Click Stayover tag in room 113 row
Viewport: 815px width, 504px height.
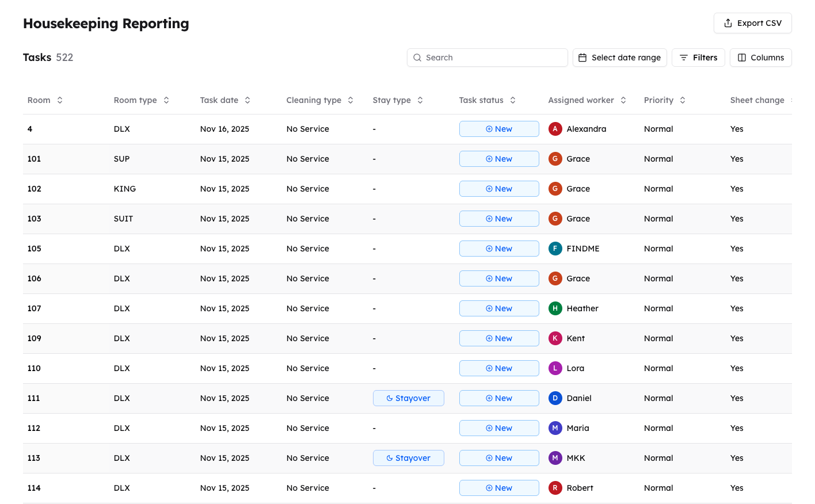point(408,458)
